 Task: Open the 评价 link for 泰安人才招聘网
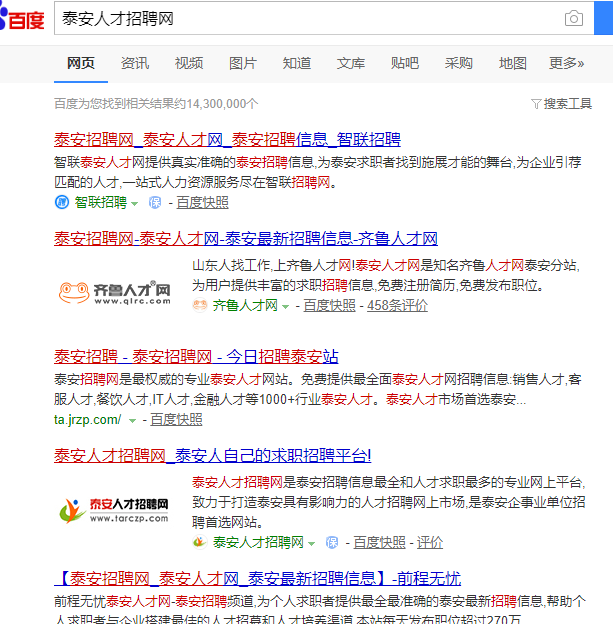tap(429, 542)
